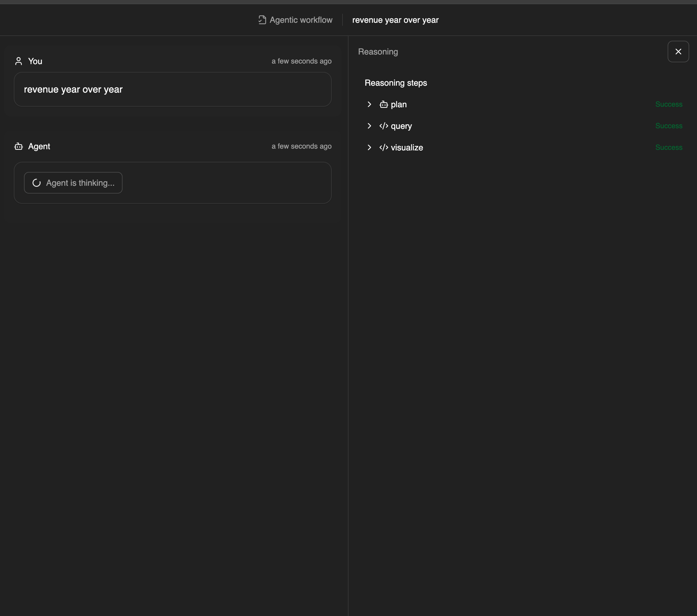Click the visualize step label
This screenshot has height=616, width=697.
407,148
